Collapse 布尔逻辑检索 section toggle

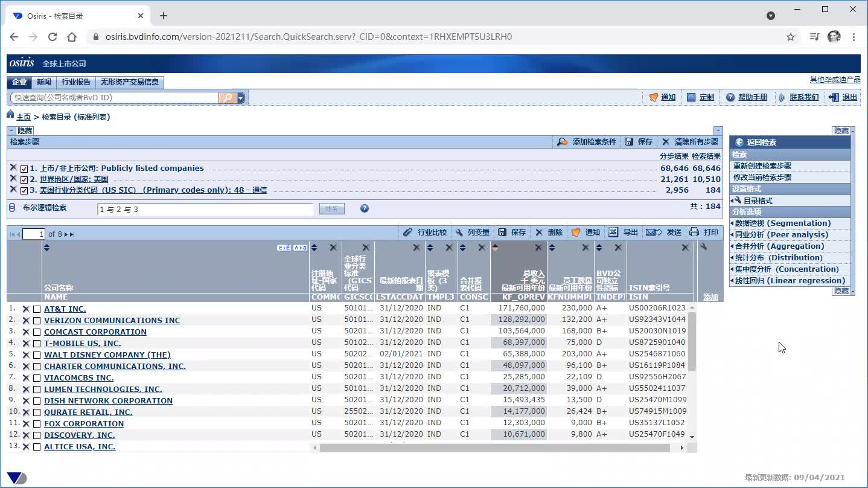(12, 208)
